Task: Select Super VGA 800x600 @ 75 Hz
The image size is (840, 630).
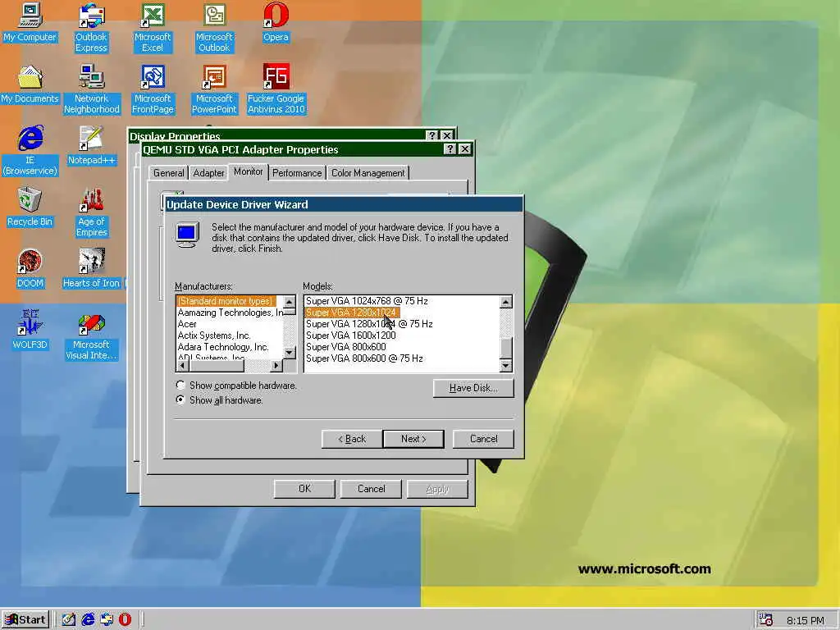Action: pyautogui.click(x=364, y=358)
